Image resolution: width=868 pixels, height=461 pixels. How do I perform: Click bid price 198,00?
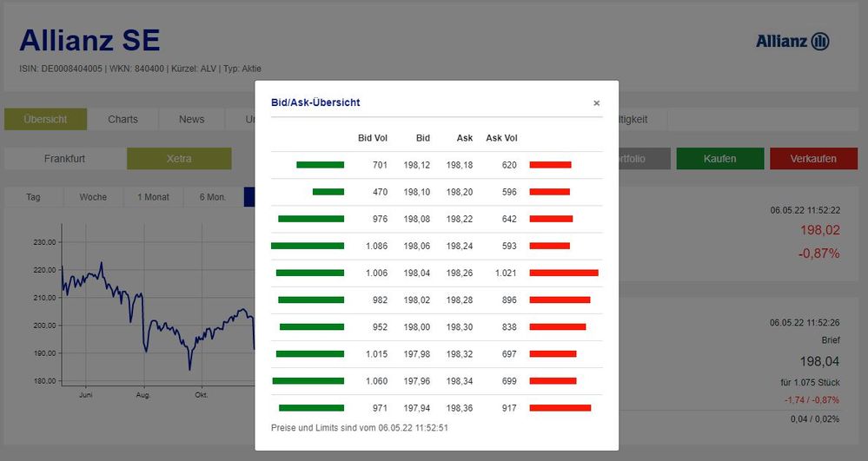click(417, 327)
